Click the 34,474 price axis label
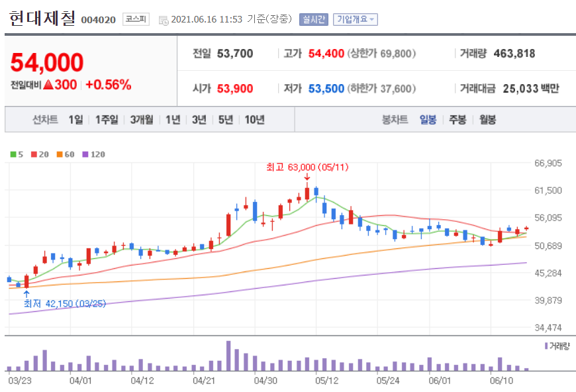 (x=548, y=328)
